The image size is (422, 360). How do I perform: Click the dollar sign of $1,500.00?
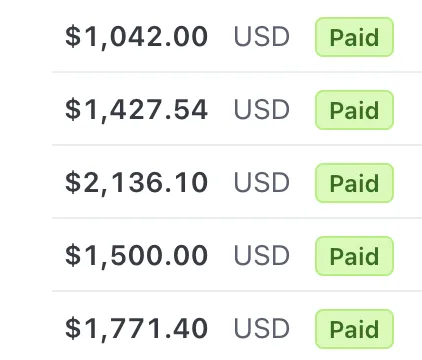(x=73, y=255)
